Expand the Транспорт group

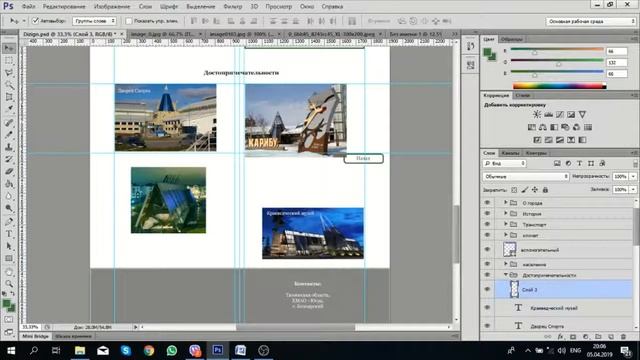tap(506, 224)
